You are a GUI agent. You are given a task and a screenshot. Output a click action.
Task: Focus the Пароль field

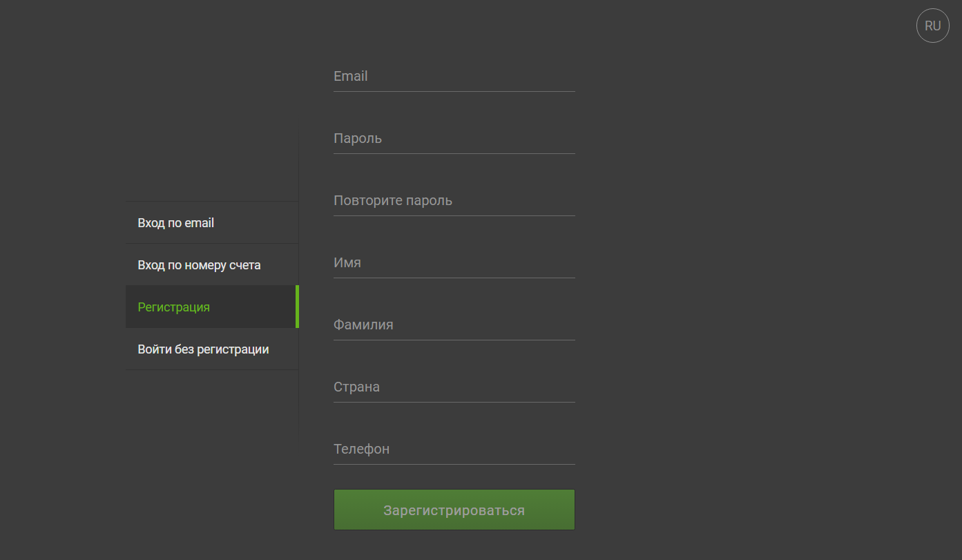(x=454, y=139)
